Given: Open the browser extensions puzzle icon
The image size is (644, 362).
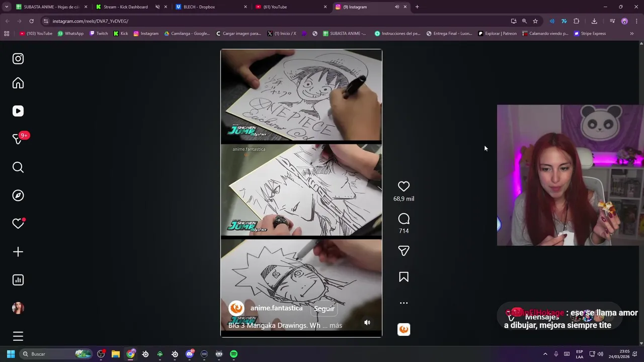Looking at the screenshot, I should [x=577, y=21].
